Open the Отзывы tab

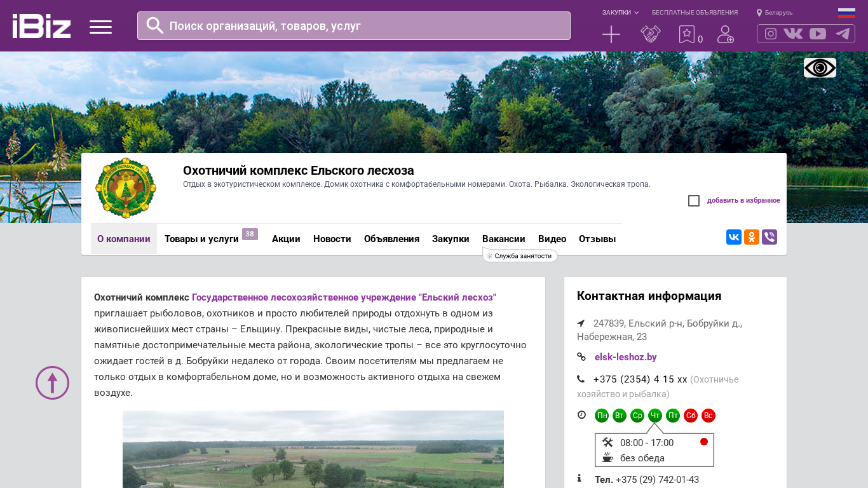[x=597, y=239]
